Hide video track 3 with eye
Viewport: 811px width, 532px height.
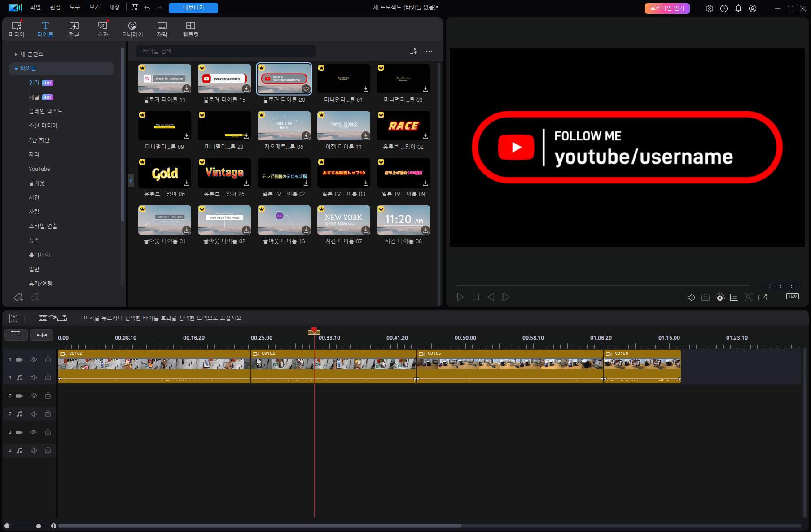pos(34,432)
